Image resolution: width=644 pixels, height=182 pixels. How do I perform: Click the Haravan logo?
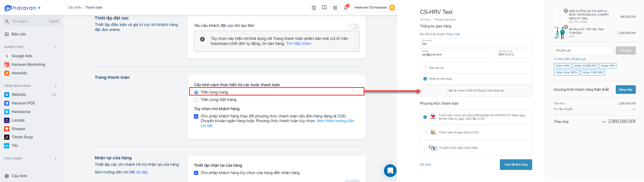(20, 8)
